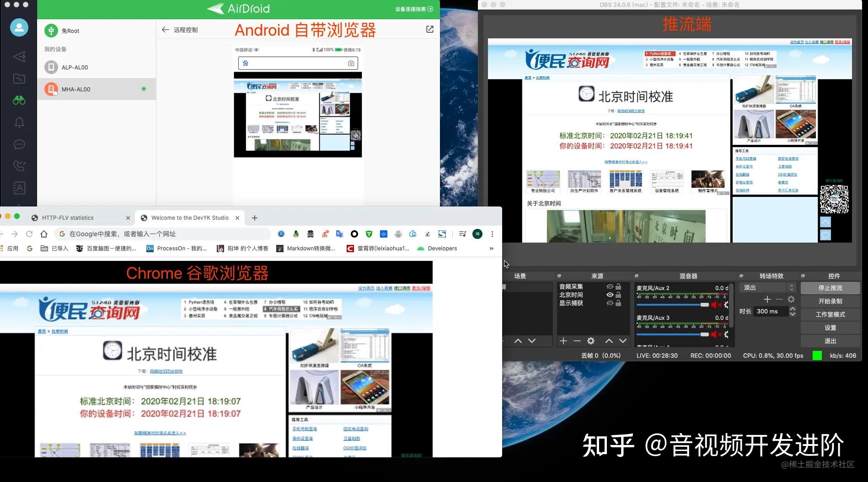
Task: Click inside the Chrome address bar
Action: click(x=137, y=233)
